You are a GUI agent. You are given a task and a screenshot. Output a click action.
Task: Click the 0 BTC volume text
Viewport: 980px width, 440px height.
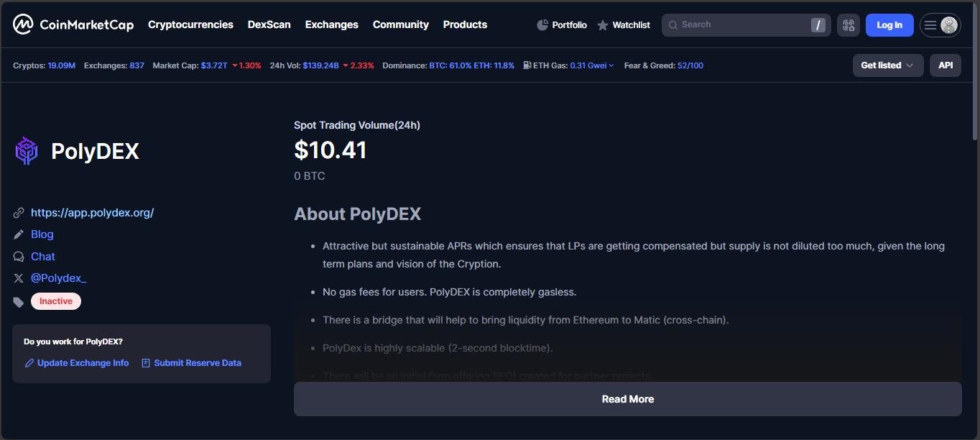[310, 176]
